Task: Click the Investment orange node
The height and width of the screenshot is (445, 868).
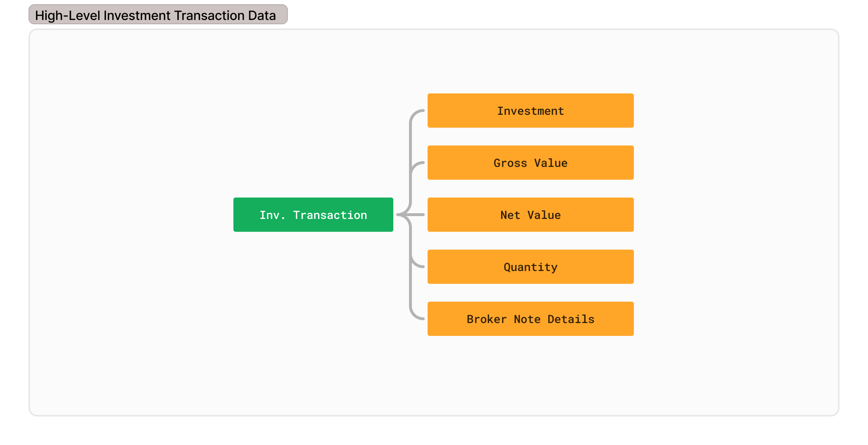Action: point(530,111)
